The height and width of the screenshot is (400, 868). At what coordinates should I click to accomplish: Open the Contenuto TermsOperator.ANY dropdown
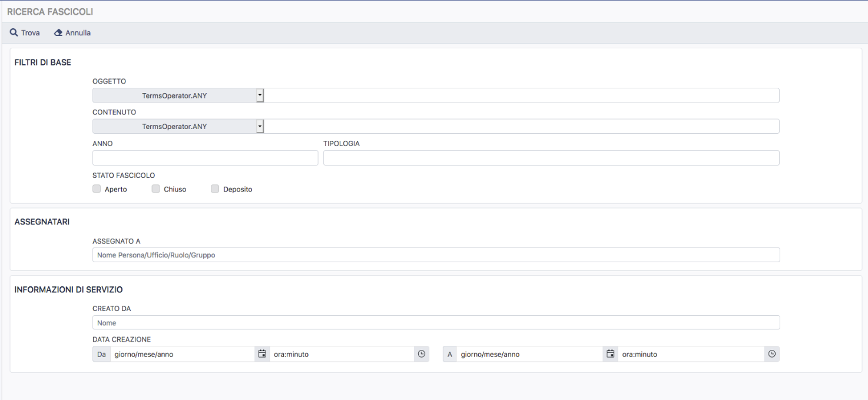click(x=178, y=127)
